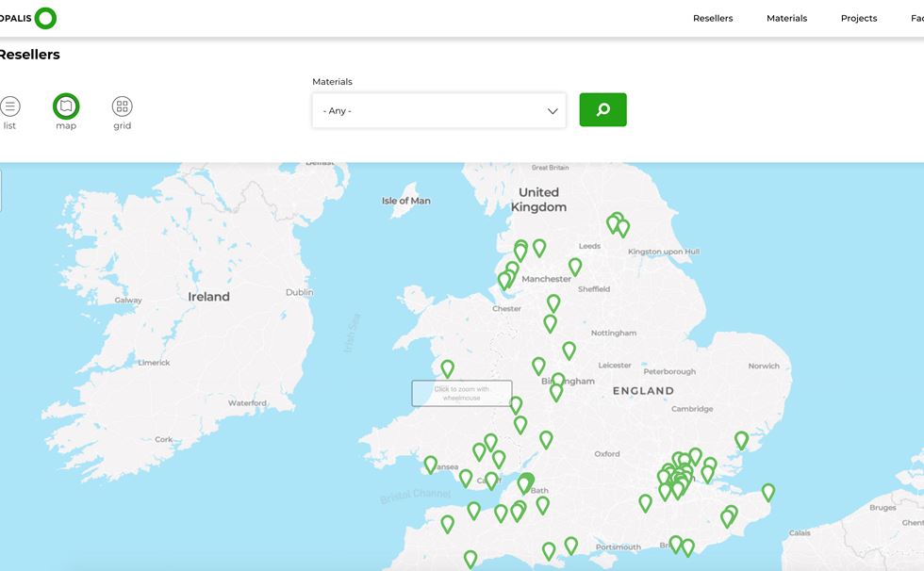The width and height of the screenshot is (924, 571).
Task: Click the Opalis green circle logo
Action: click(45, 18)
